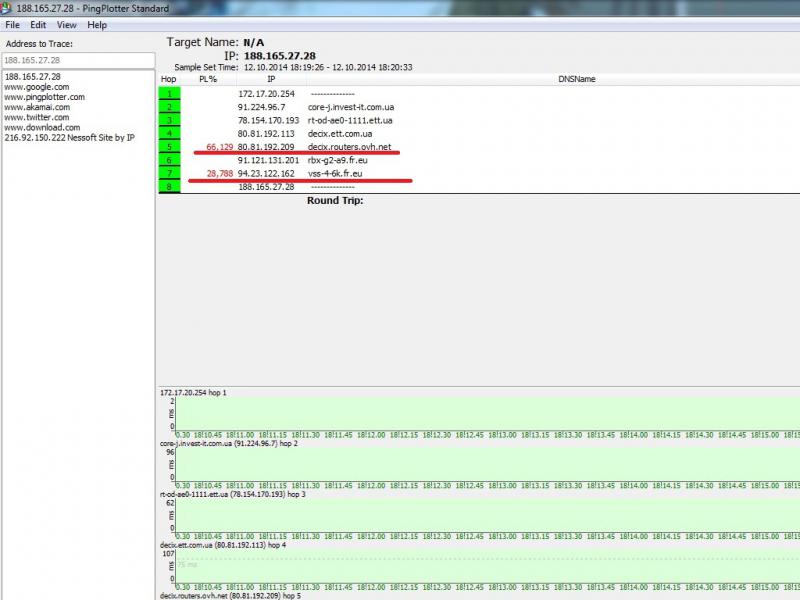Select green hop 1 indicator

[169, 93]
